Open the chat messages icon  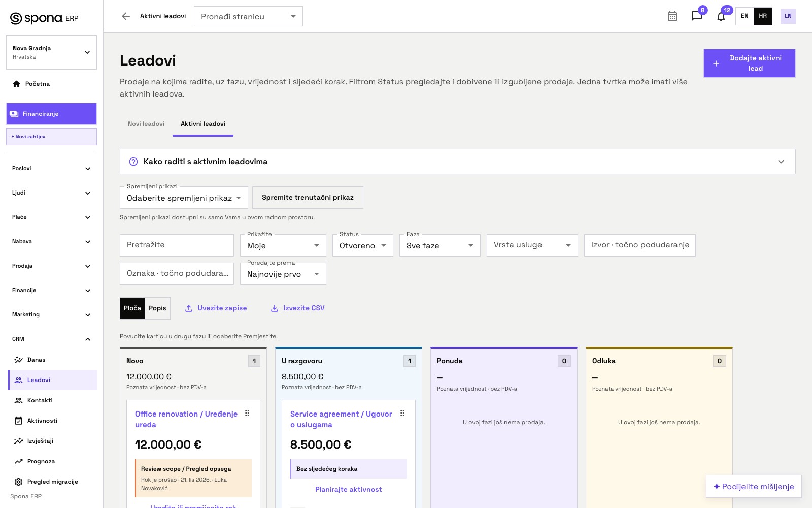point(697,16)
